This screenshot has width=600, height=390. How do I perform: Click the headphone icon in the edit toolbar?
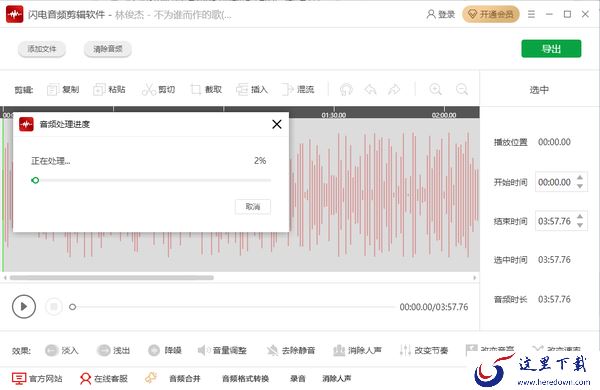pos(346,90)
